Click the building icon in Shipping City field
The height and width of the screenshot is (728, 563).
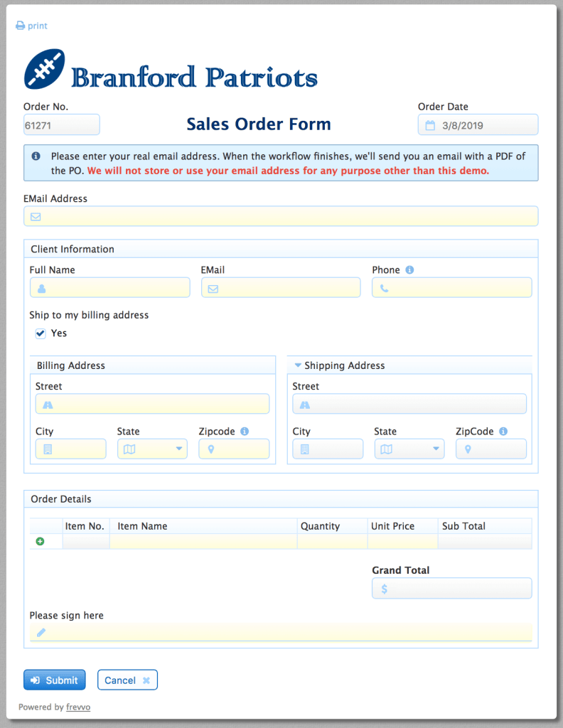(305, 449)
